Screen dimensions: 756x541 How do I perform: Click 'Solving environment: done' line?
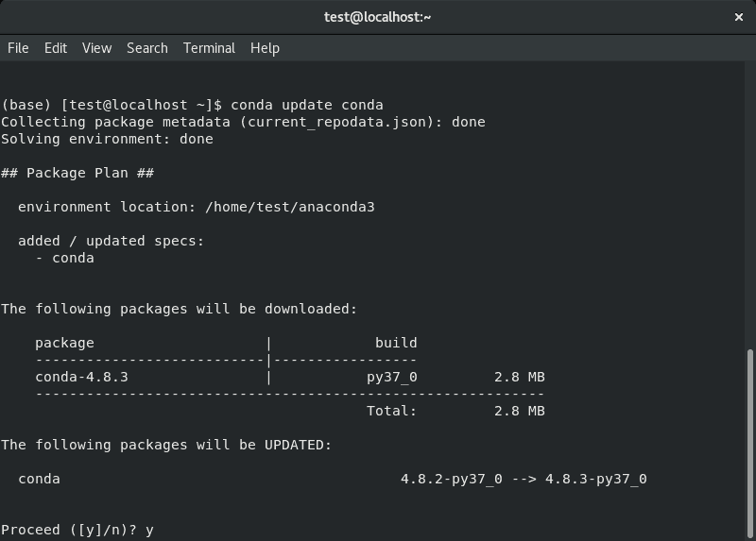pyautogui.click(x=107, y=139)
